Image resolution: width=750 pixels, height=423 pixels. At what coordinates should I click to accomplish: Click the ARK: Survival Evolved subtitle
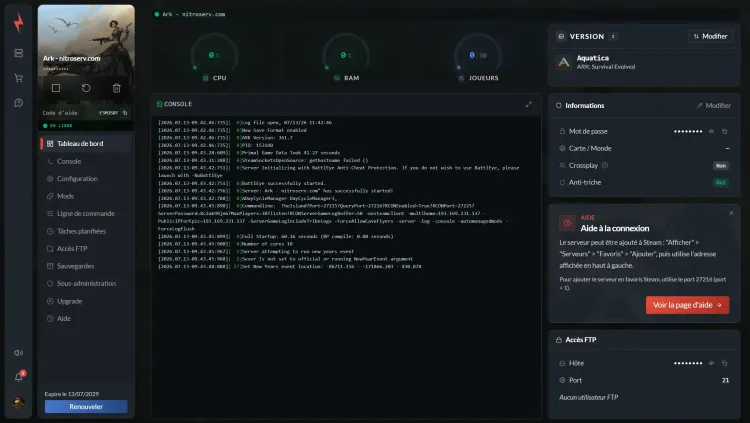tap(606, 67)
